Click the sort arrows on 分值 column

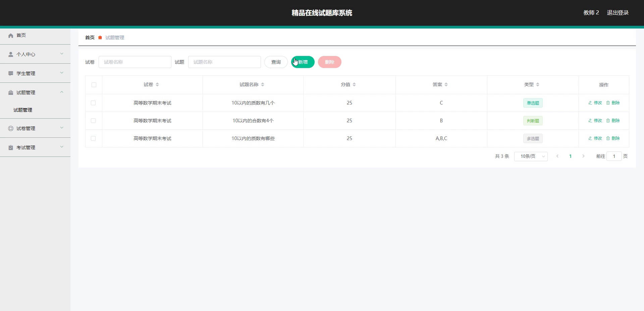coord(354,85)
